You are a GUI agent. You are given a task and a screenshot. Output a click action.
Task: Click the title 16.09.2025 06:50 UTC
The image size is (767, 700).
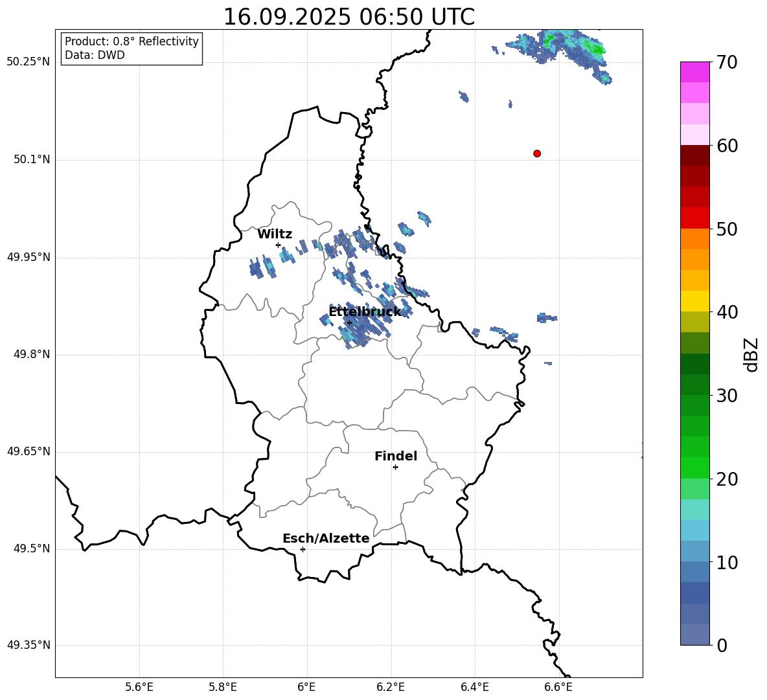tap(349, 17)
